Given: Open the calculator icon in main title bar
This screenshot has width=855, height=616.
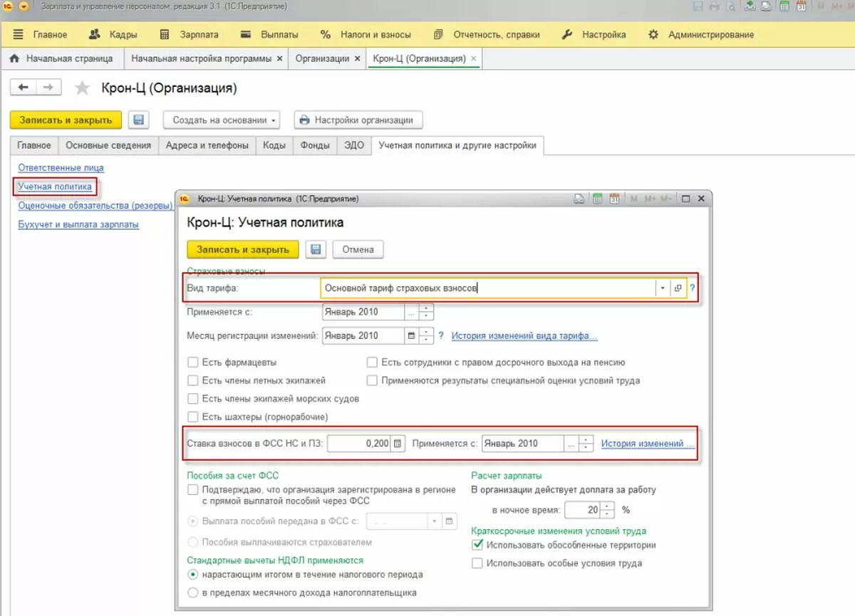Looking at the screenshot, I should tap(784, 6).
